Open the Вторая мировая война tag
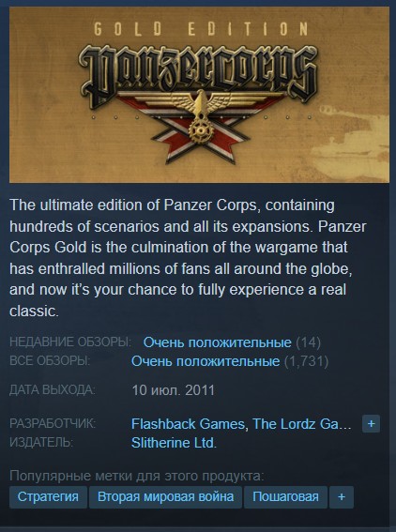396x532 pixels. coord(165,497)
